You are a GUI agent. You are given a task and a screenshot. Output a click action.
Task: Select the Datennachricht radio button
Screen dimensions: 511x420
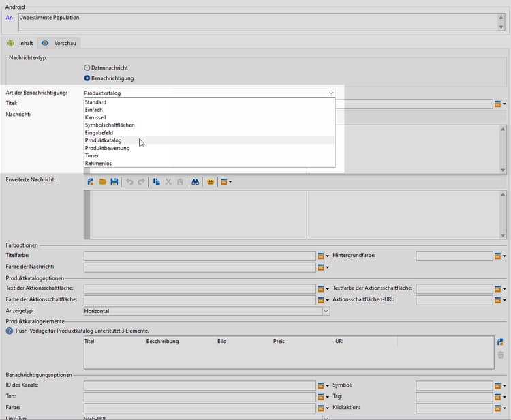[x=87, y=67]
